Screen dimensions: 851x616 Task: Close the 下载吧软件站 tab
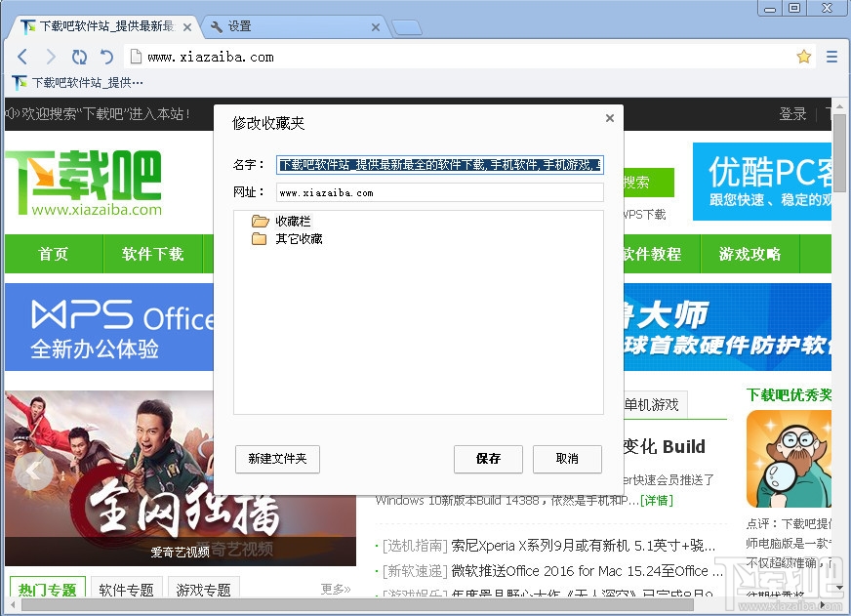coord(187,27)
